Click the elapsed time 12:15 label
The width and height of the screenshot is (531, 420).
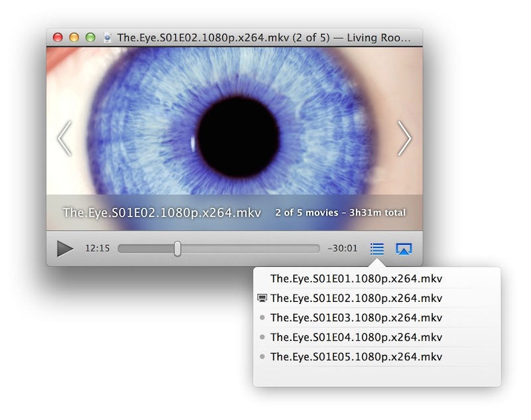click(98, 249)
